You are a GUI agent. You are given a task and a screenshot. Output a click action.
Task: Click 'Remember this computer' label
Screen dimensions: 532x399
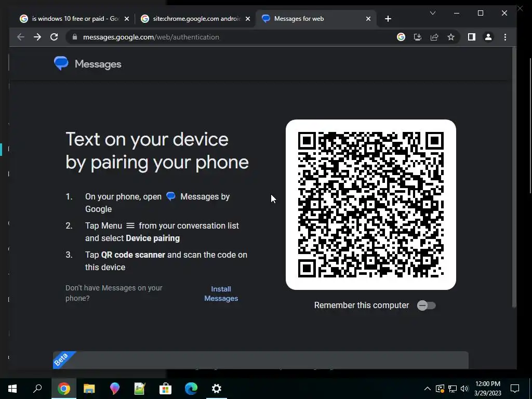tap(362, 305)
